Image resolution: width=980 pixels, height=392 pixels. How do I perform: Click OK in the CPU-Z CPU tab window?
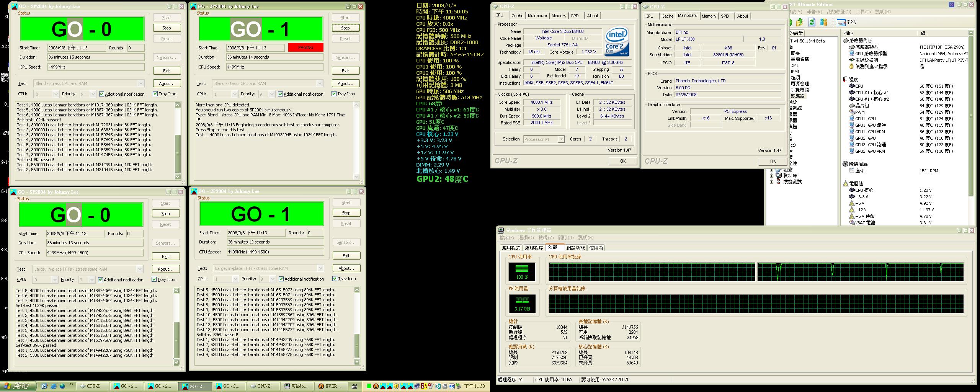(x=623, y=161)
